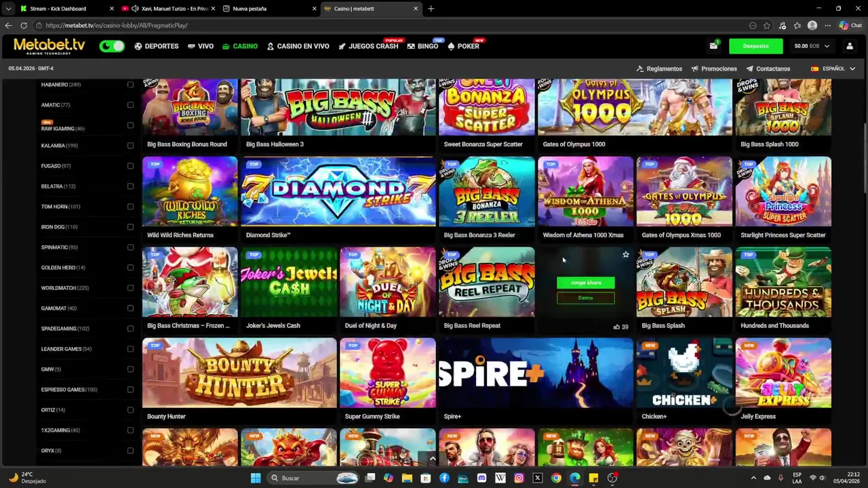Open the messages envelope icon
This screenshot has width=868, height=488.
coord(713,46)
